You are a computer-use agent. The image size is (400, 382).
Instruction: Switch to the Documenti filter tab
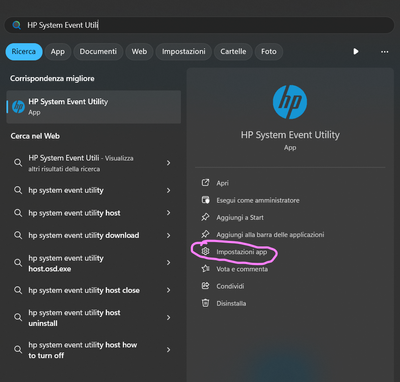(98, 52)
